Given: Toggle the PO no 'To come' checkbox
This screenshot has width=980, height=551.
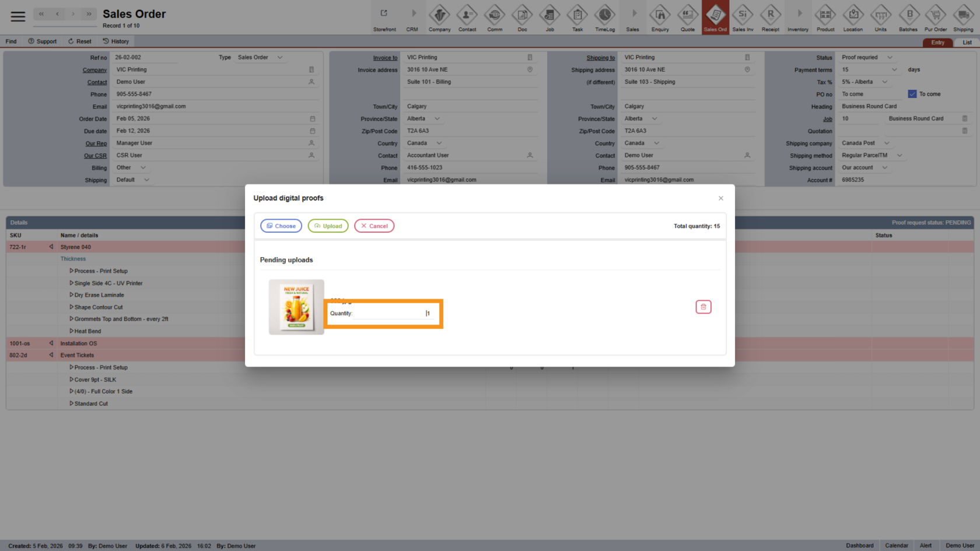Looking at the screenshot, I should coord(912,94).
